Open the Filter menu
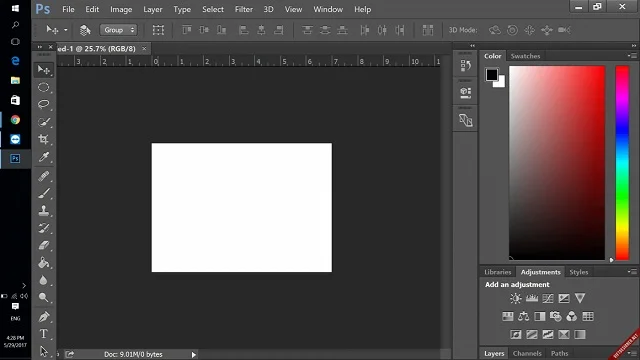This screenshot has width=640, height=360. [244, 9]
